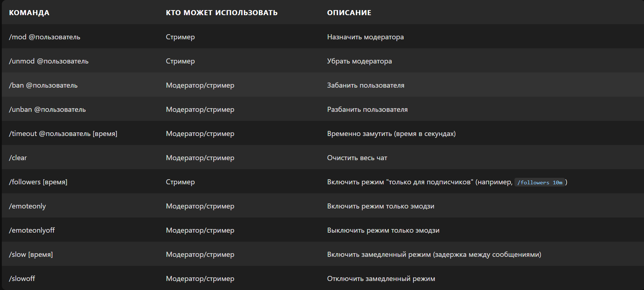The width and height of the screenshot is (644, 290).
Task: Click the /clear command cell
Action: coord(18,158)
